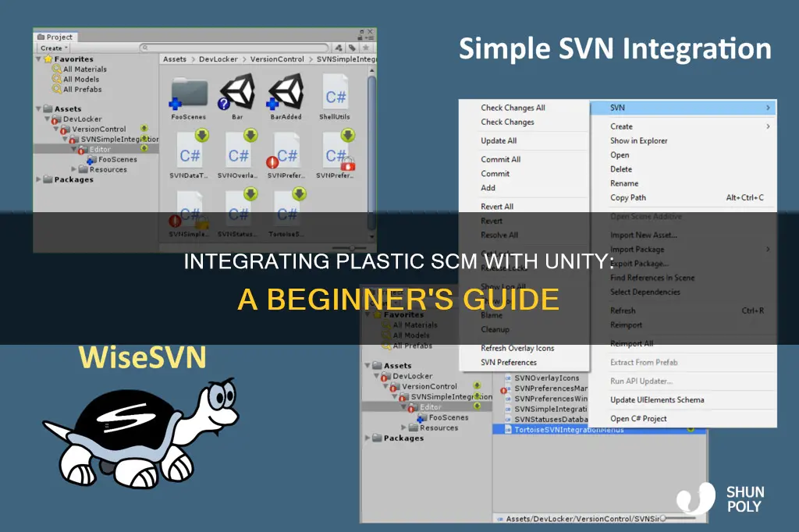Choose Update All from the SVN menu
The image size is (799, 532).
[499, 140]
